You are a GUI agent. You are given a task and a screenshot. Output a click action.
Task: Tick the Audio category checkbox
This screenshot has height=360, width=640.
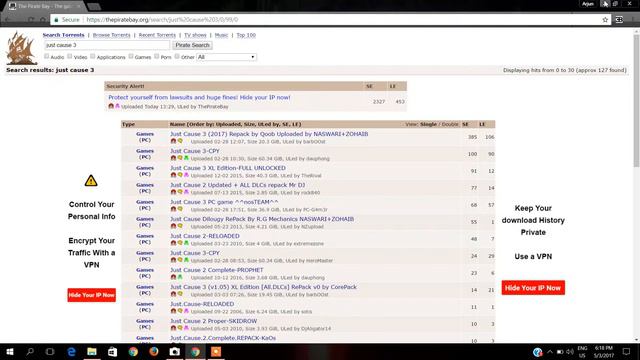tap(47, 56)
